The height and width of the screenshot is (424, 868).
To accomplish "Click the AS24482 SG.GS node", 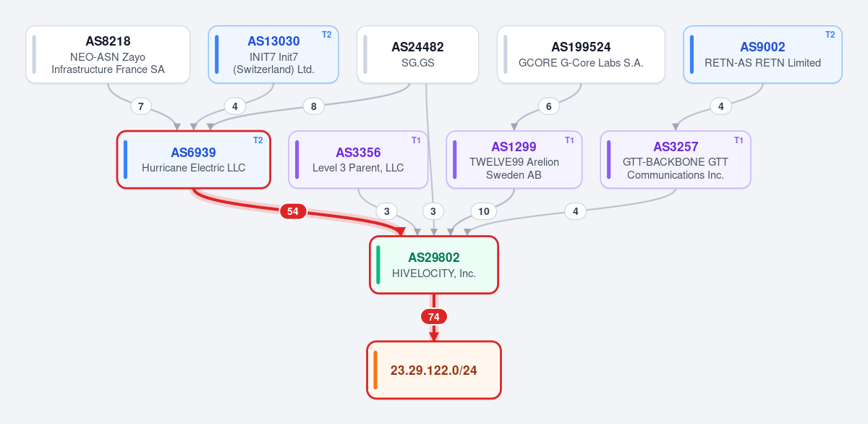I will click(x=418, y=55).
